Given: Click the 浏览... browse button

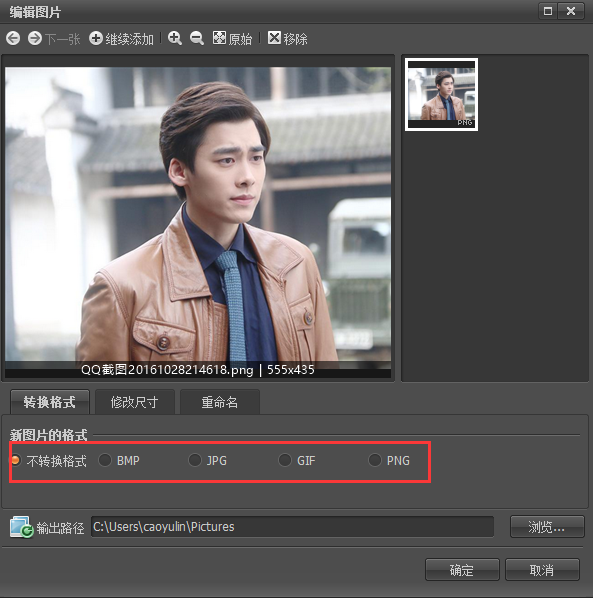Looking at the screenshot, I should coord(547,527).
